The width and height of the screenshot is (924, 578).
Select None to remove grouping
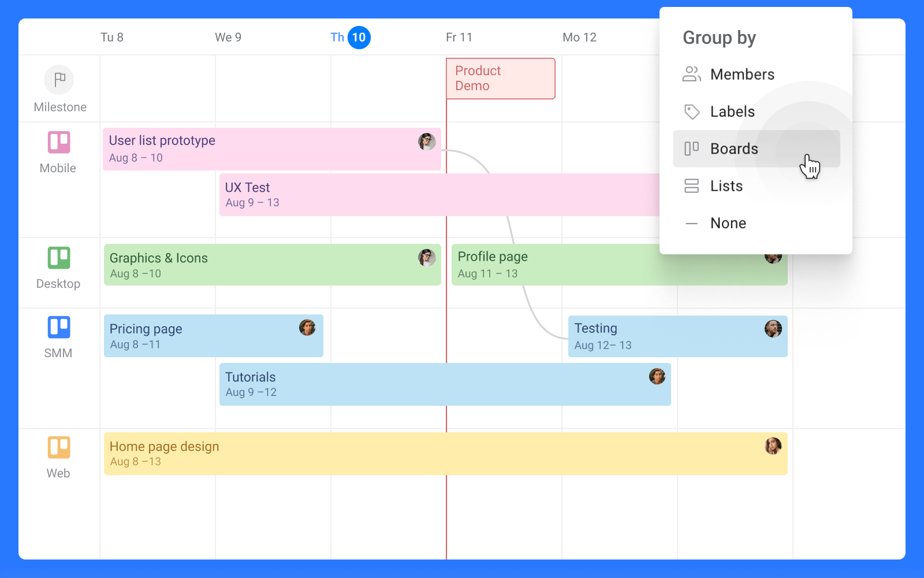(x=728, y=223)
